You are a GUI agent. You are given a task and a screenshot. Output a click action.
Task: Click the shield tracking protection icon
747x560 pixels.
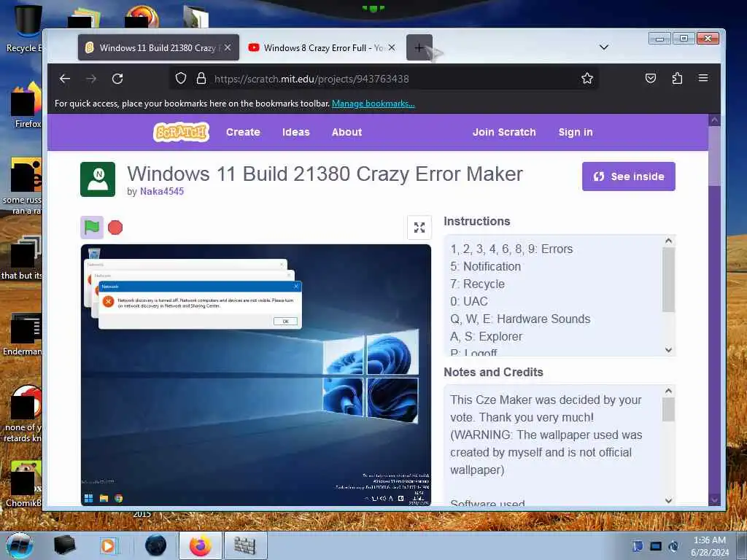coord(181,78)
